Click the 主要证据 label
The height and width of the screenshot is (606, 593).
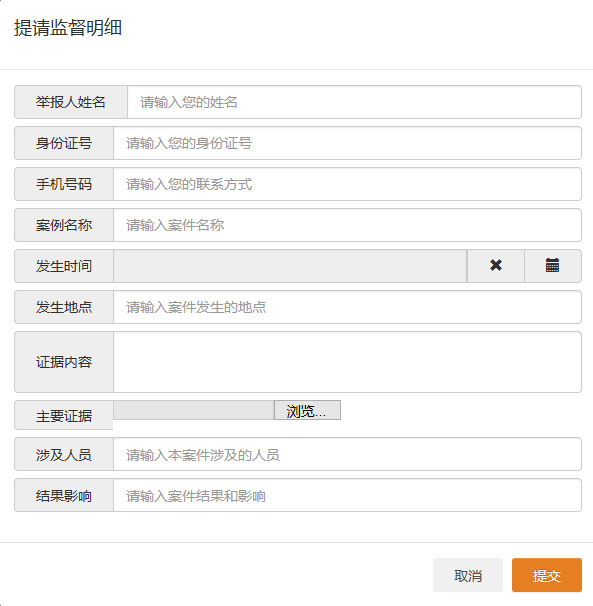[x=64, y=415]
